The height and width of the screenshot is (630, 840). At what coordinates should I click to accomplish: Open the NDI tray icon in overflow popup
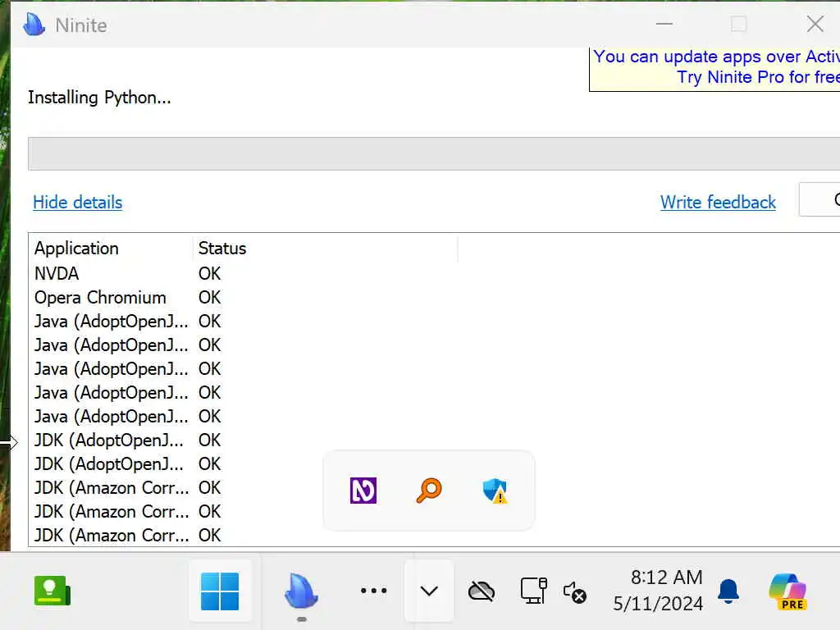coord(363,491)
